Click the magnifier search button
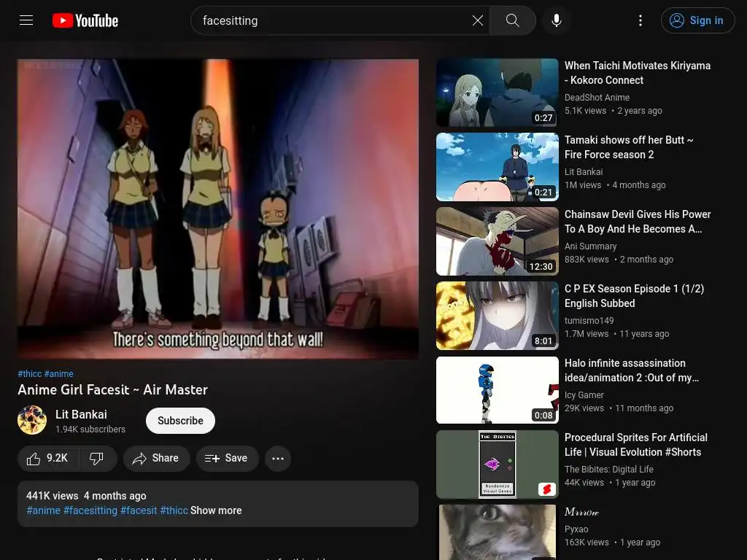The image size is (747, 560). [x=513, y=20]
